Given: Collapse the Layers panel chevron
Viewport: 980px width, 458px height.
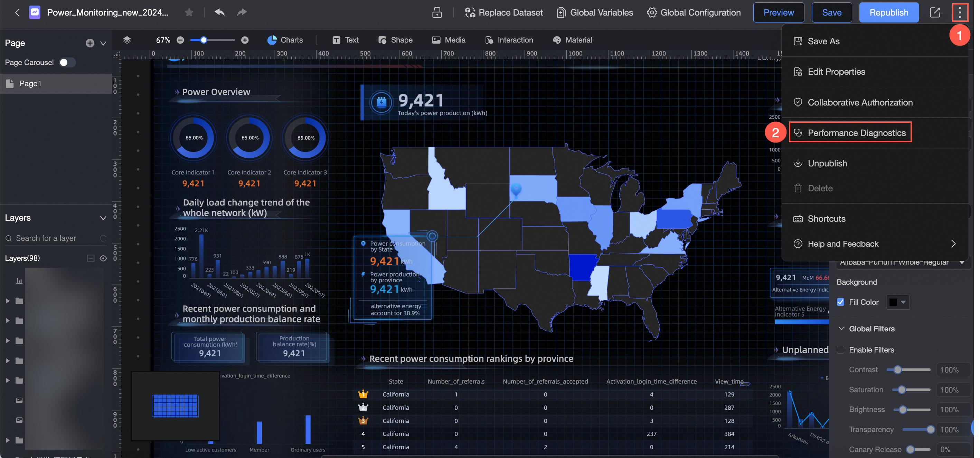Looking at the screenshot, I should (x=103, y=218).
